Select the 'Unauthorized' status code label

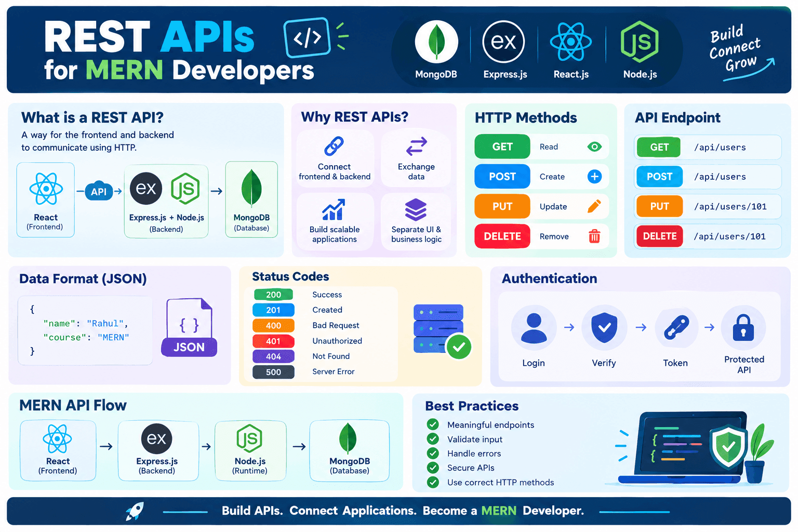(x=337, y=341)
